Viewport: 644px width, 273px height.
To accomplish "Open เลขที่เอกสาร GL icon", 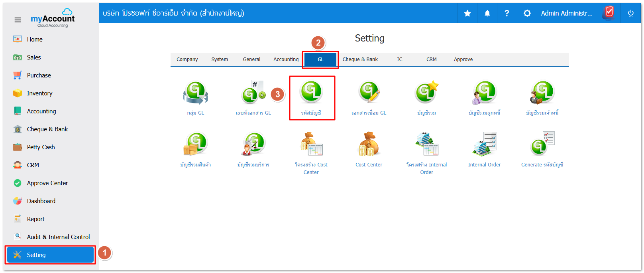I will click(x=253, y=93).
